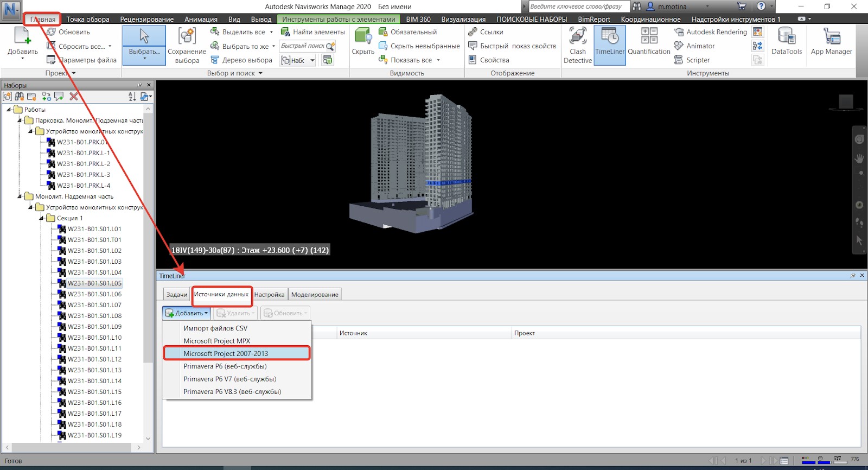The width and height of the screenshot is (868, 470).
Task: Toggle Quick Properties (Быстрый показ свойств)
Action: tap(512, 46)
